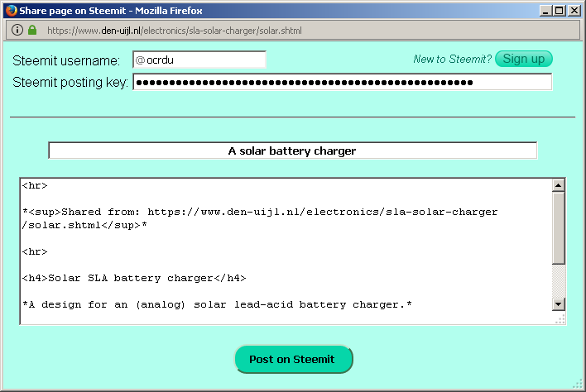586x392 pixels.
Task: Maximize the Firefox window
Action: click(x=559, y=11)
